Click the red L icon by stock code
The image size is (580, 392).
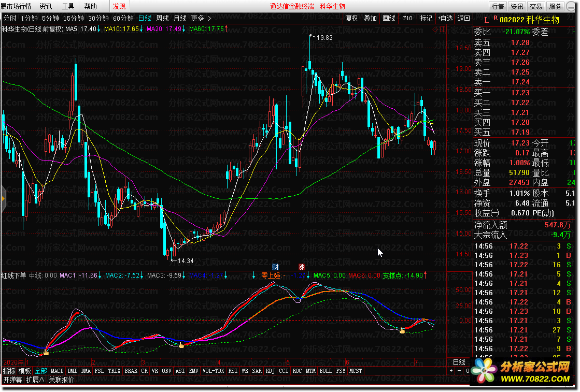(486, 20)
